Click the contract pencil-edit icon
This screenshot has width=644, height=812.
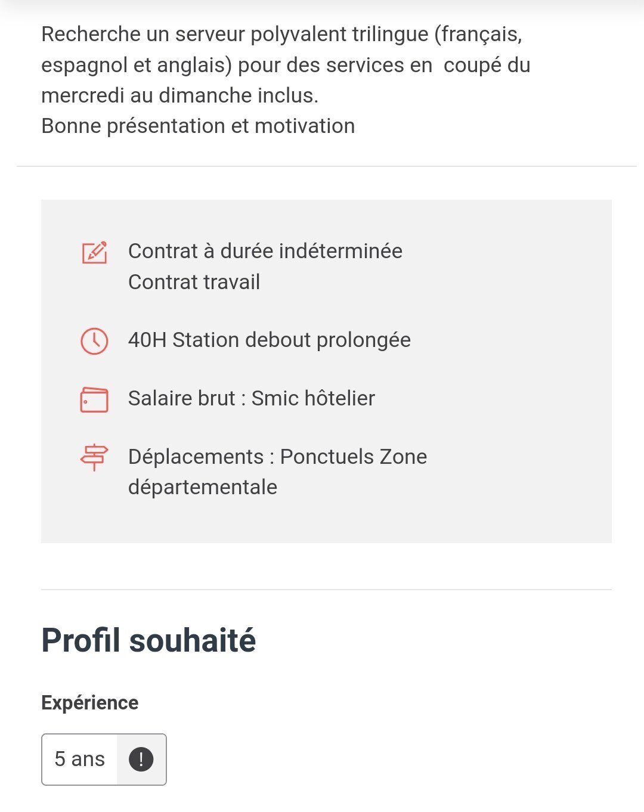(x=94, y=252)
